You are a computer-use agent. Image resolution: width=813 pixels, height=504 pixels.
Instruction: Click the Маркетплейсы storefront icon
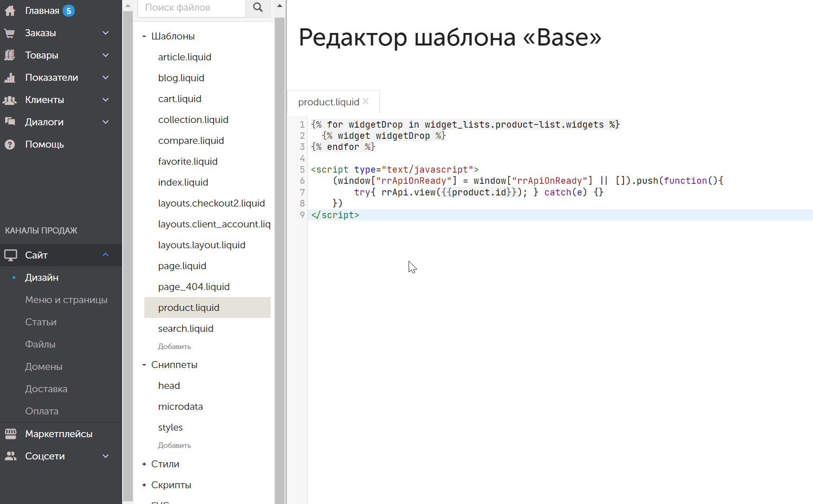pyautogui.click(x=10, y=434)
